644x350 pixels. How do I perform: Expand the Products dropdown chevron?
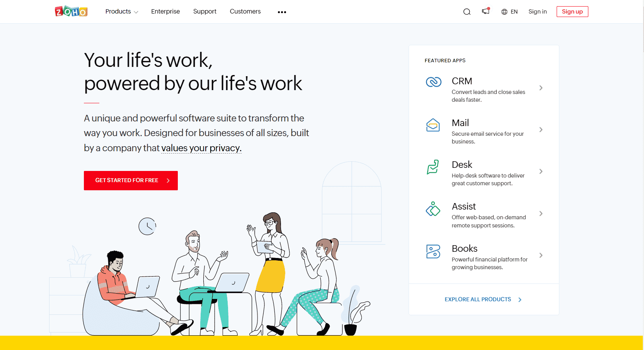tap(136, 12)
